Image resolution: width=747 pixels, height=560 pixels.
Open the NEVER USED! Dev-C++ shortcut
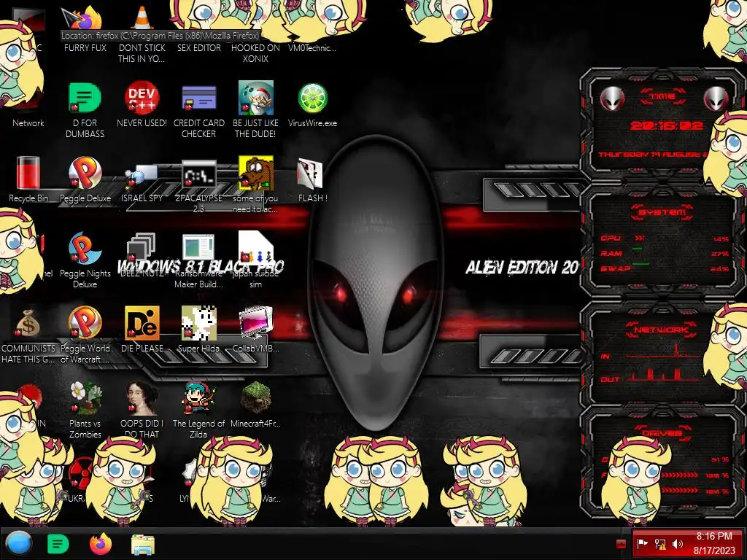(142, 98)
